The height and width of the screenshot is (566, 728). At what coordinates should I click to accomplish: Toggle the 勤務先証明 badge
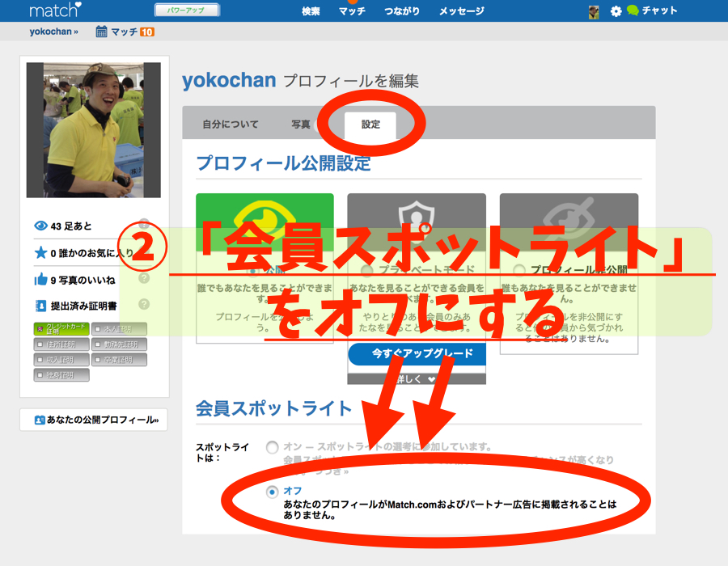tap(119, 344)
